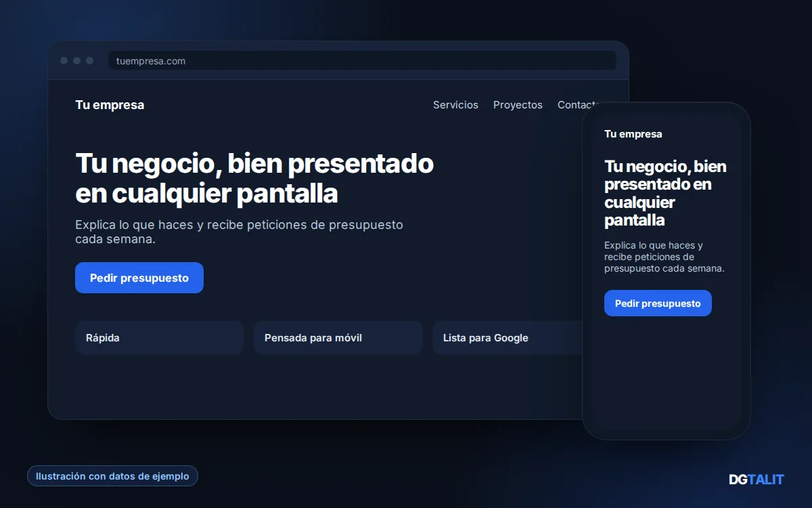
Task: Click the Ilustración con datos de ejemplo badge
Action: [x=112, y=476]
